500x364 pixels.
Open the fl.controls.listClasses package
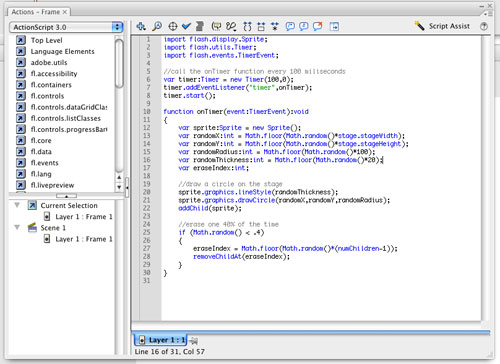(65, 118)
